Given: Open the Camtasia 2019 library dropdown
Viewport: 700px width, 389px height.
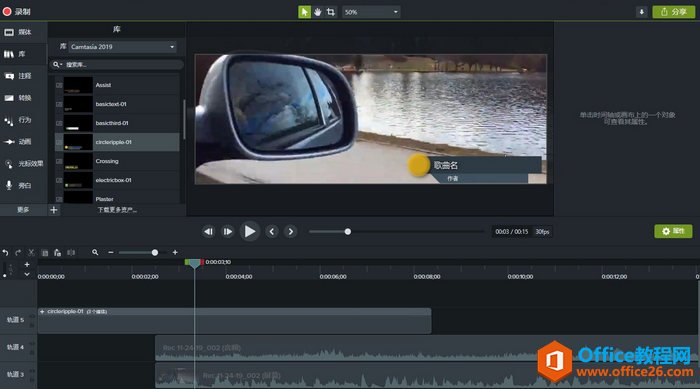Looking at the screenshot, I should [x=122, y=47].
